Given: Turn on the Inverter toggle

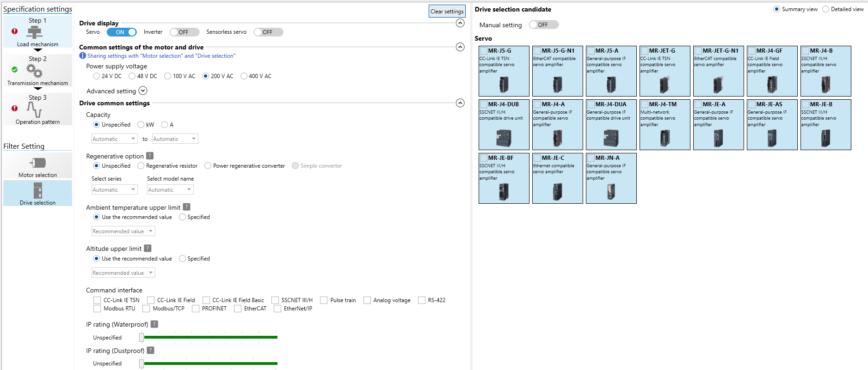Looking at the screenshot, I should click(184, 32).
